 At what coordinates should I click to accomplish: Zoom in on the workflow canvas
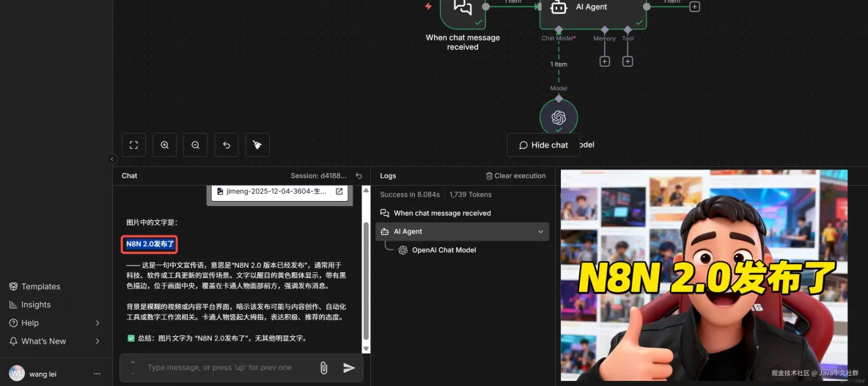coord(164,145)
